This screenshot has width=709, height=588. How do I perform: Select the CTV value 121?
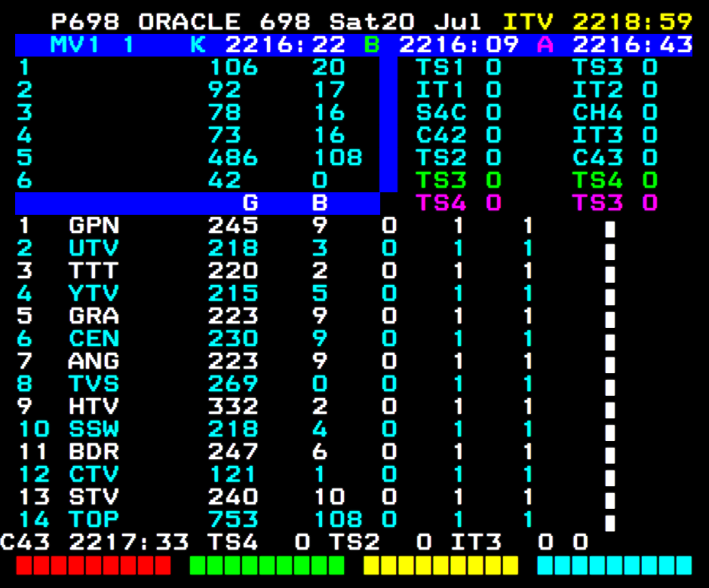pos(233,473)
